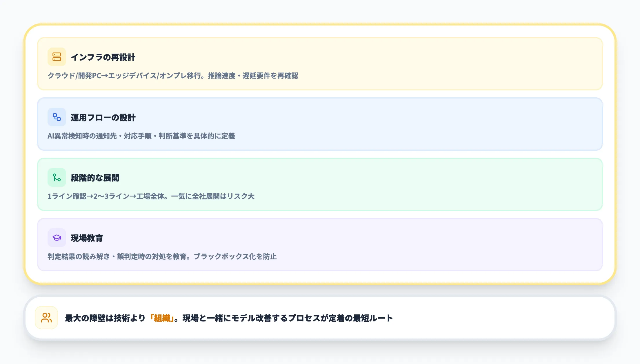Click the workflow icon beside 運用フローの設計
The image size is (640, 364).
coord(57,117)
